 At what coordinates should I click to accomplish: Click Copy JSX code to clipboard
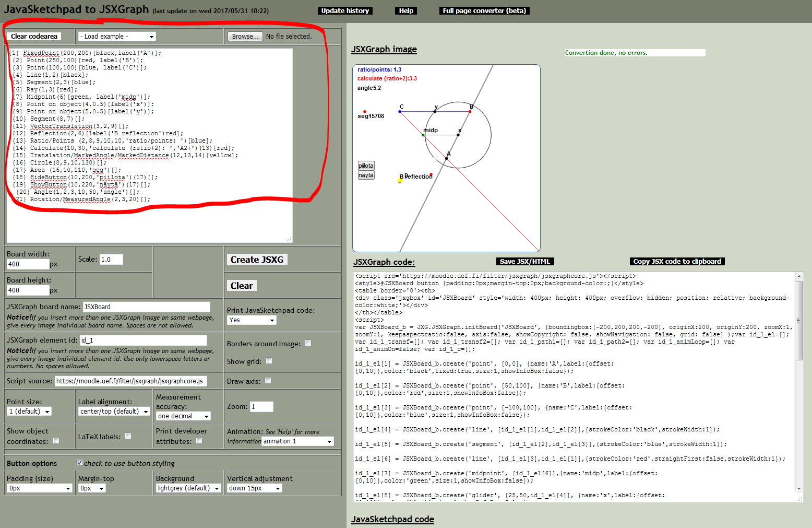[x=677, y=262]
